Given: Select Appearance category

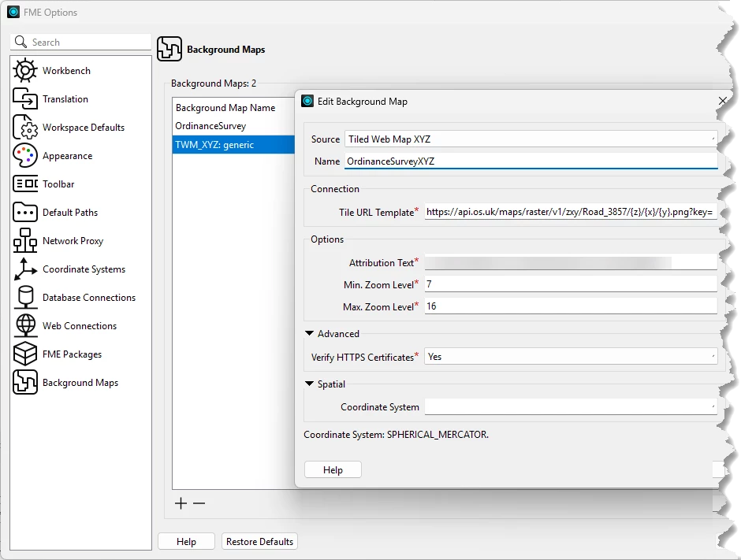Looking at the screenshot, I should [x=68, y=156].
